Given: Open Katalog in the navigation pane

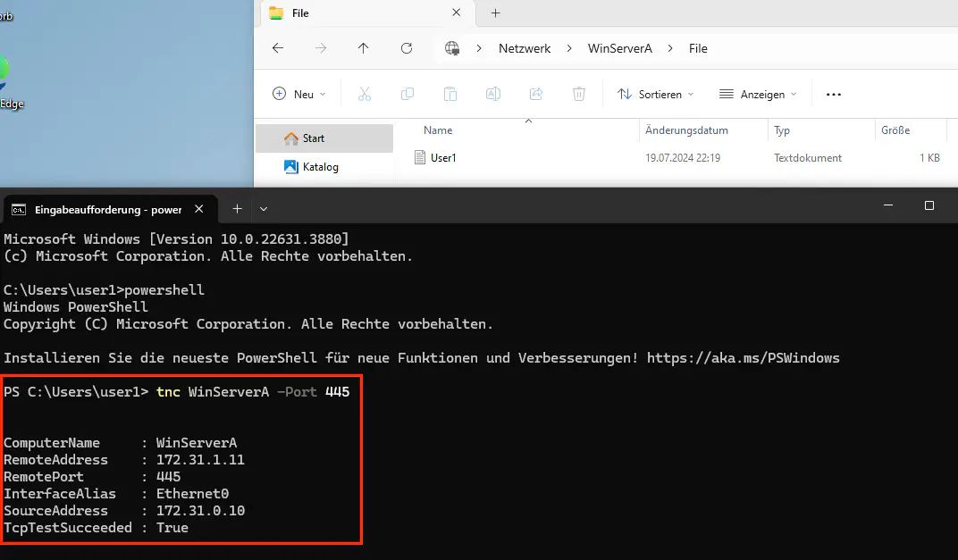Looking at the screenshot, I should [x=319, y=167].
